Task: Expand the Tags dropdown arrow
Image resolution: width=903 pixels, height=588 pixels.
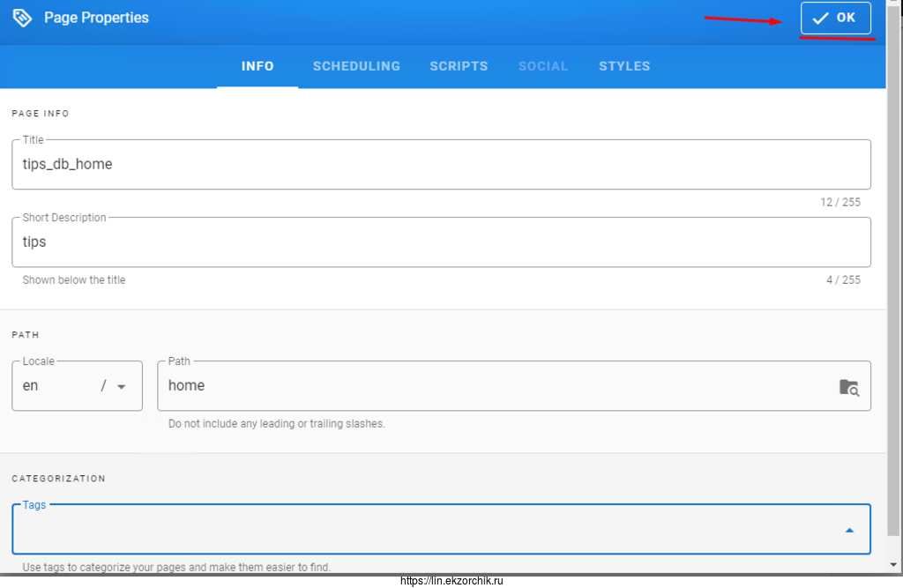Action: (849, 531)
